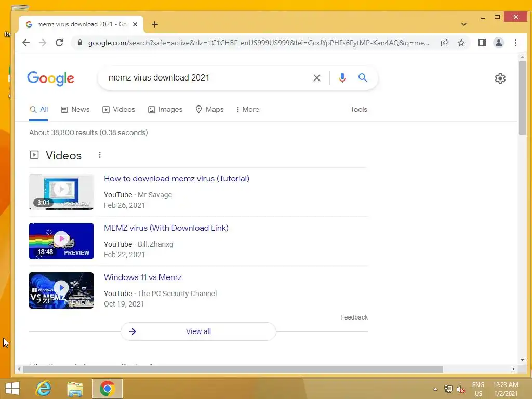The image size is (532, 399).
Task: Select the All results tab
Action: [x=38, y=109]
